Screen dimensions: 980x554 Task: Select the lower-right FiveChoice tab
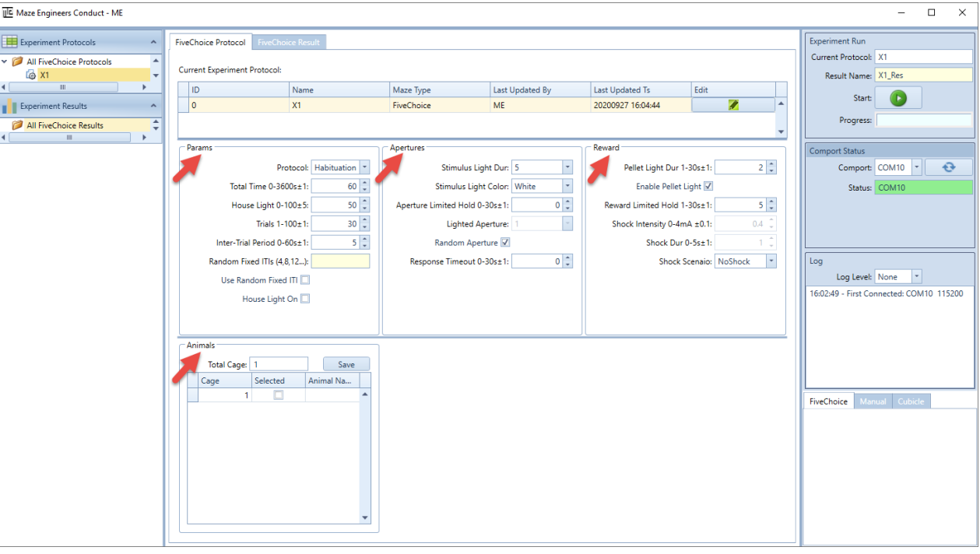pos(828,401)
